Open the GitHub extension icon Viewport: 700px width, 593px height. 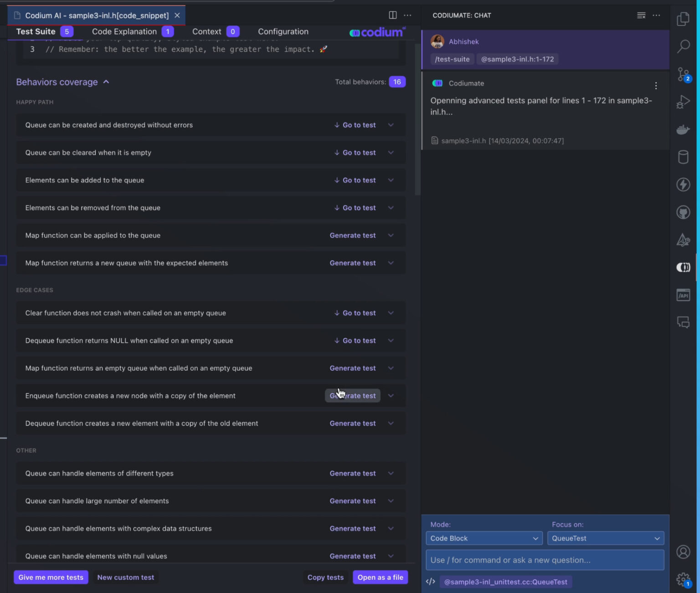683,212
